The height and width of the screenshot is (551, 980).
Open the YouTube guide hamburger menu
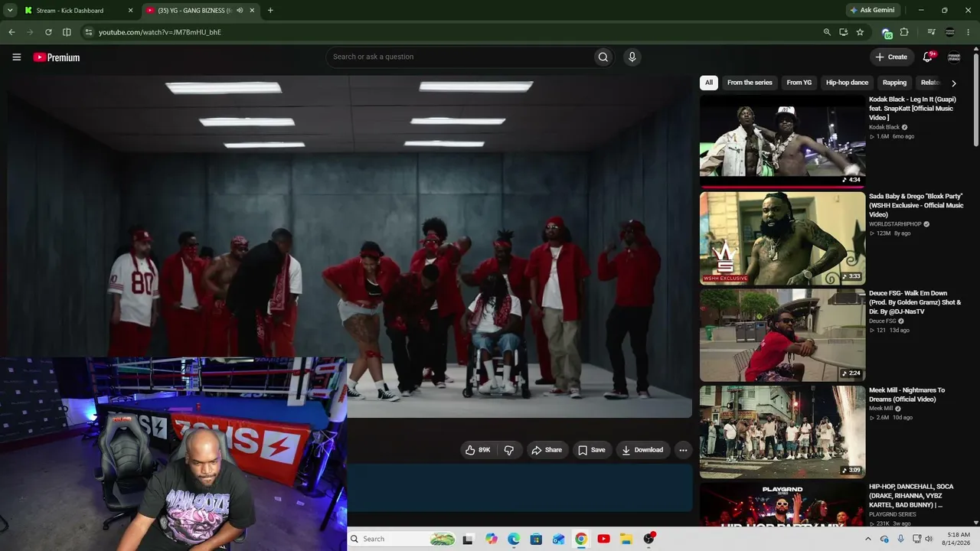[x=17, y=57]
